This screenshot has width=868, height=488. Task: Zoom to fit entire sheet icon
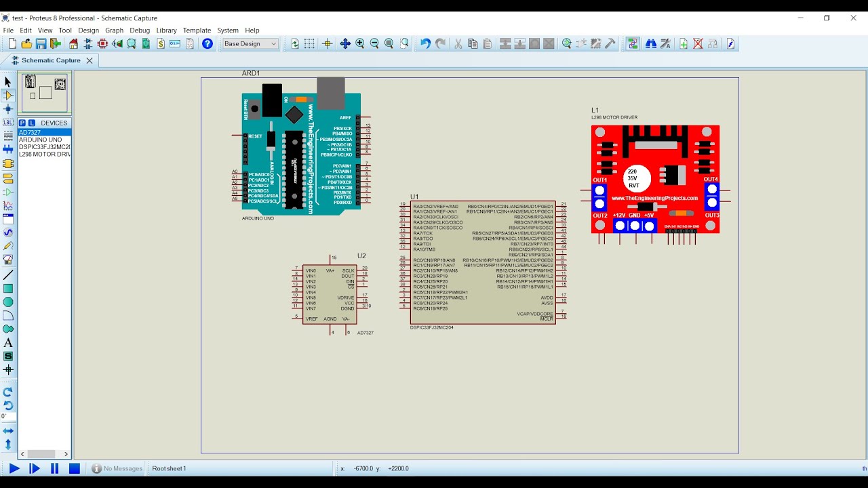pyautogui.click(x=389, y=43)
